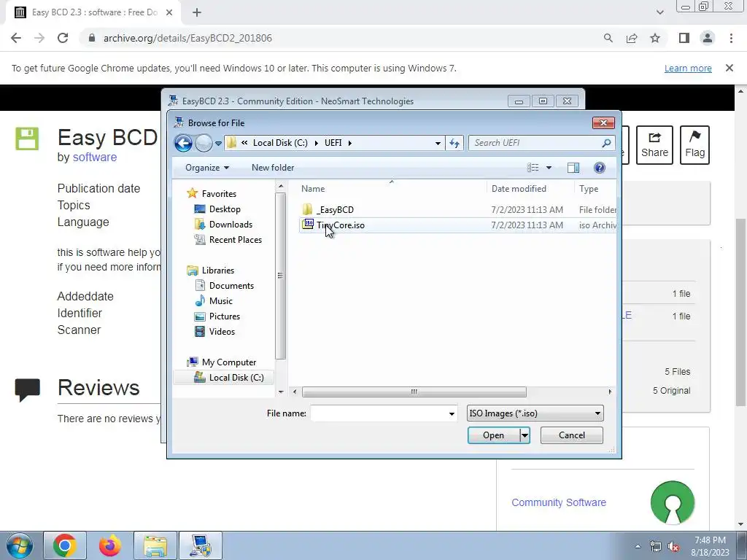Viewport: 747px width, 560px height.
Task: Click the File name input box
Action: click(379, 413)
